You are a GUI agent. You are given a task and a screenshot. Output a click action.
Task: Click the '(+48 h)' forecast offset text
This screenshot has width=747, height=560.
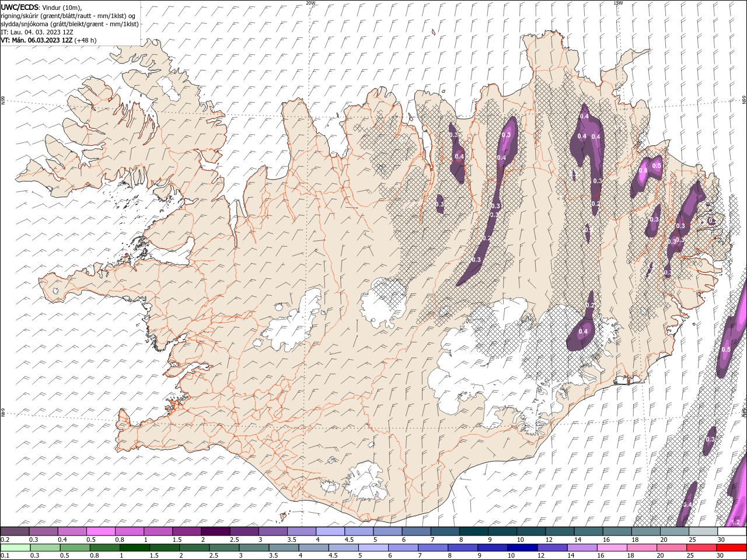85,40
